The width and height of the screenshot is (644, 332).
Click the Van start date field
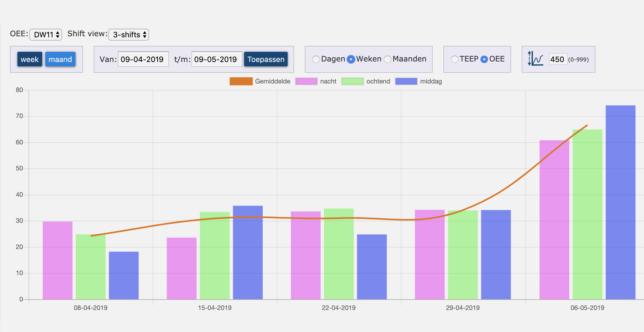(143, 59)
